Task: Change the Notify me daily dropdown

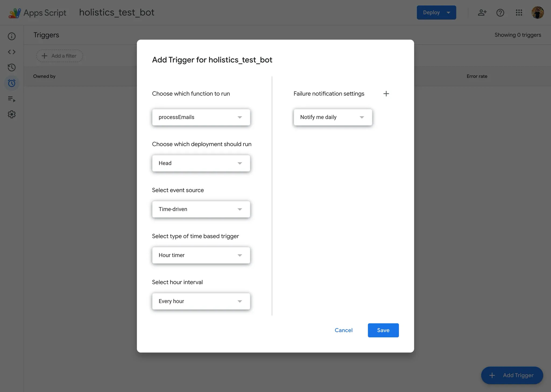Action: point(333,117)
